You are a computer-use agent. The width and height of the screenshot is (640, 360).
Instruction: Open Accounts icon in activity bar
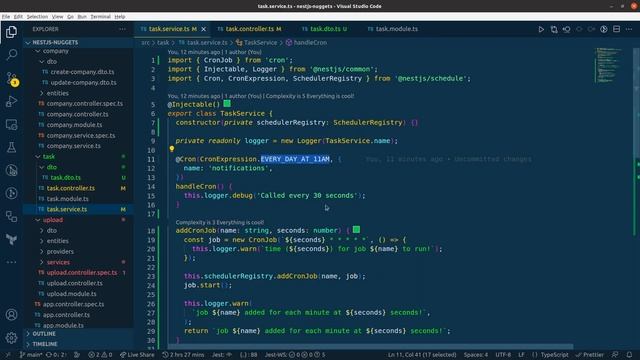pos(11,315)
